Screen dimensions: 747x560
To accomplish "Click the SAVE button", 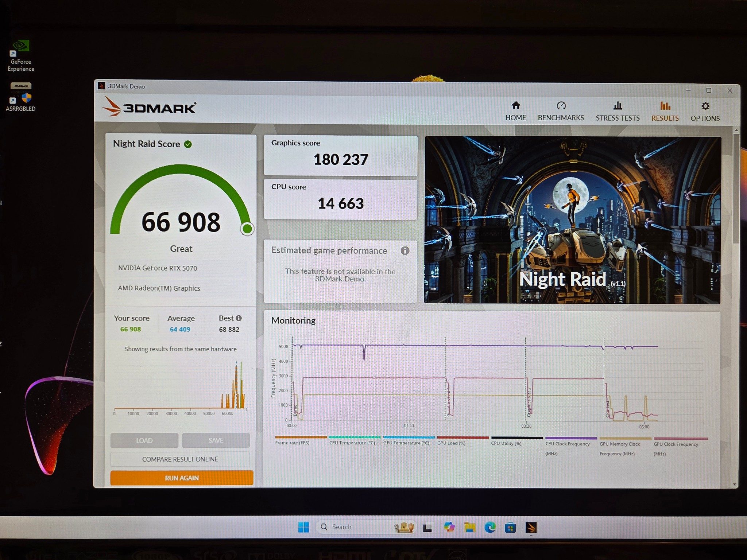I will 216,440.
